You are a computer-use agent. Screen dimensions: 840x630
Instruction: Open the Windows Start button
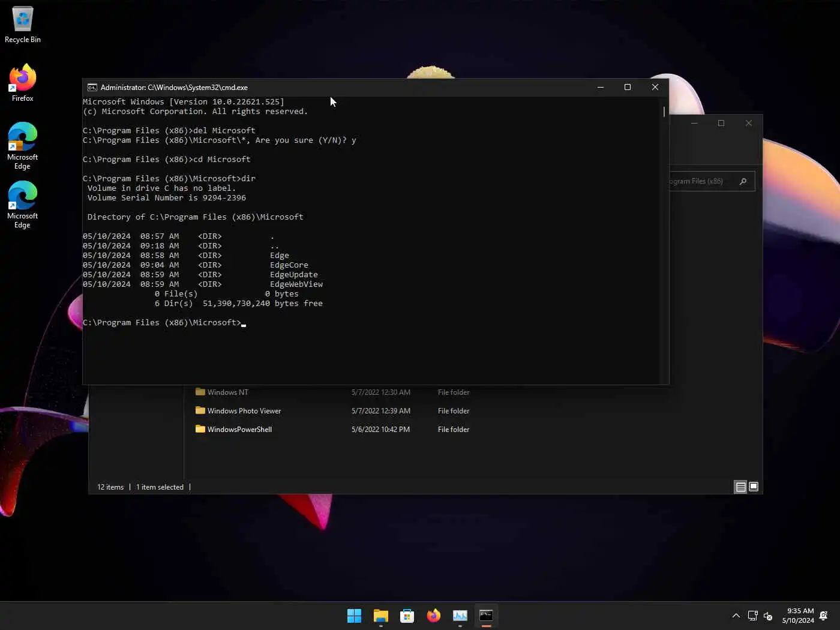(x=354, y=616)
